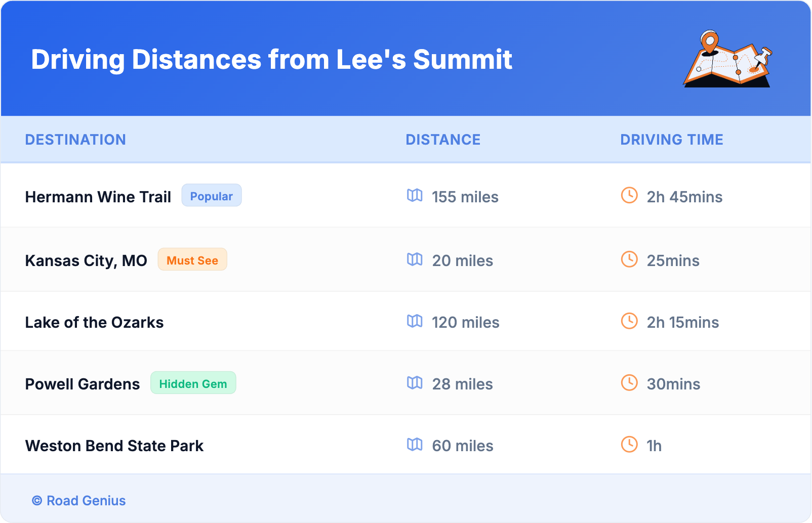The width and height of the screenshot is (812, 523).
Task: Select the Lake of the Ozarks destination
Action: (x=94, y=322)
